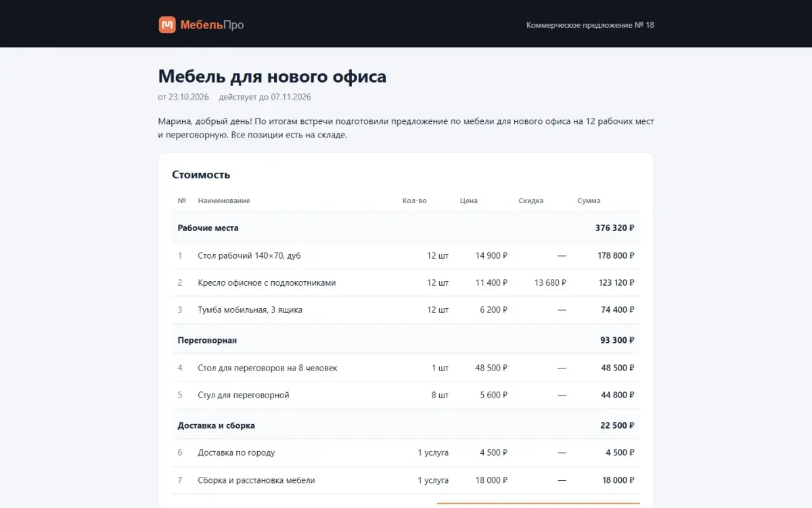This screenshot has width=812, height=508.
Task: Click the sum '44 800 ₽'
Action: tap(618, 395)
